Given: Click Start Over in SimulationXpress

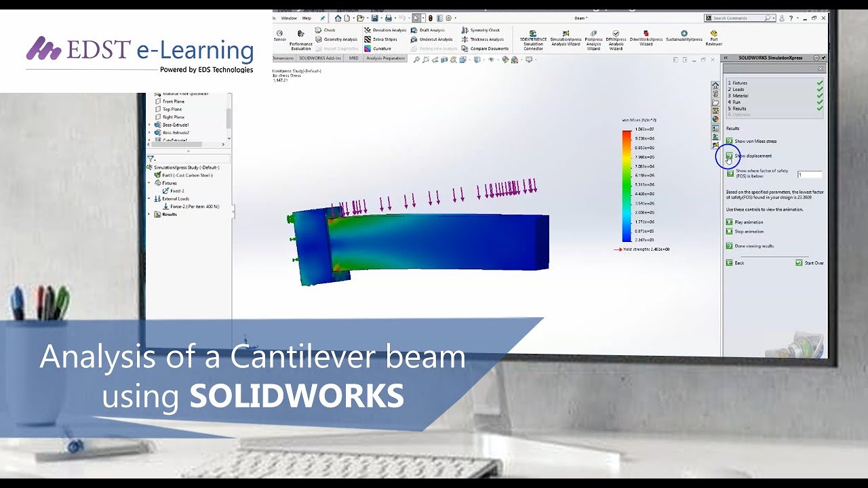Looking at the screenshot, I should click(x=810, y=263).
